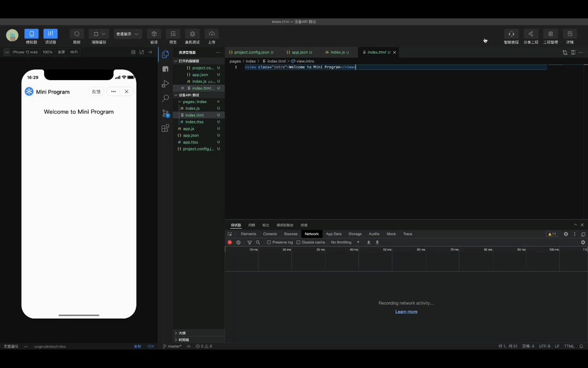
Task: Enable the Disable cache checkbox
Action: coord(298,242)
